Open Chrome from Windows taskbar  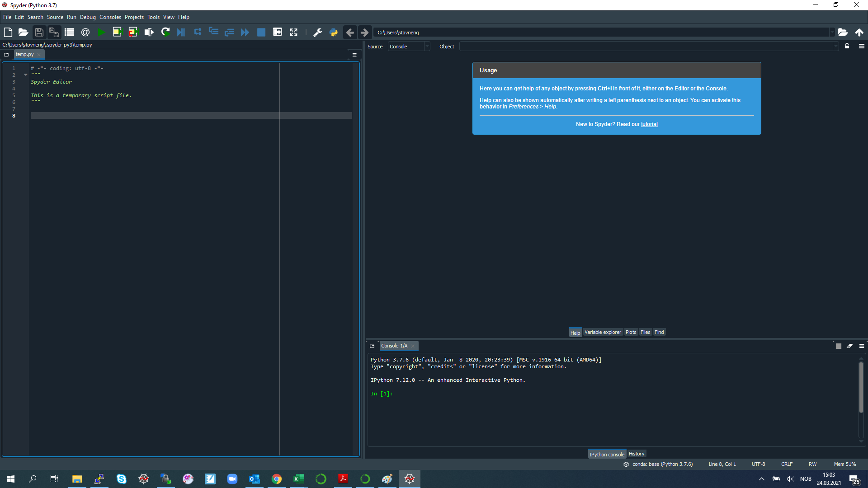pos(277,479)
